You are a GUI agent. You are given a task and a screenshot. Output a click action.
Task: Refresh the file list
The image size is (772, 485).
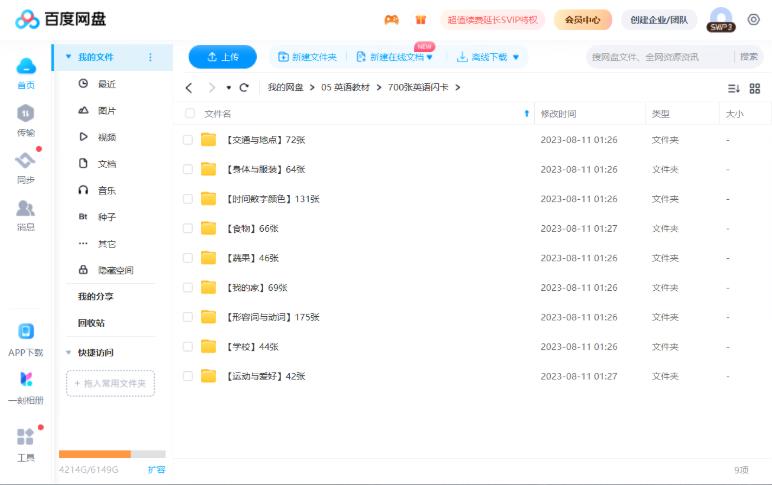click(x=244, y=88)
